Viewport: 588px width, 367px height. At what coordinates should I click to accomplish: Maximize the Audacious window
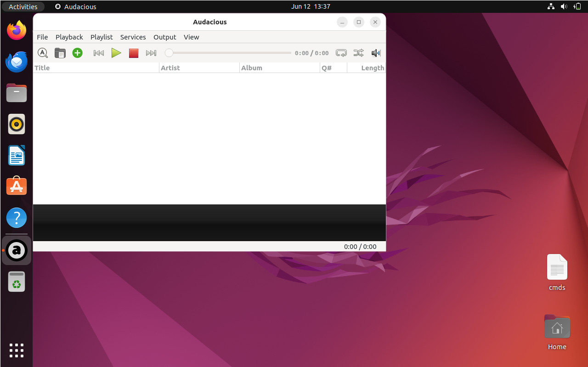[359, 22]
